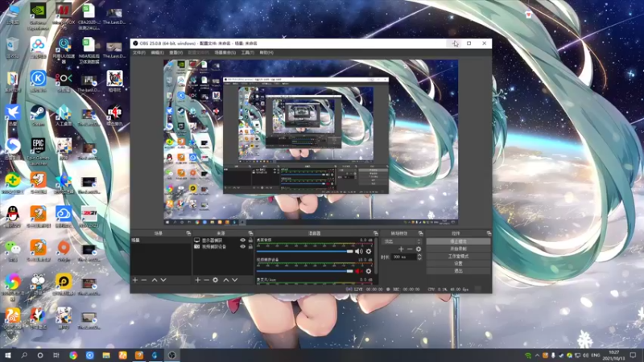
Task: Toggle visibility eye of the display capture source
Action: click(x=242, y=241)
